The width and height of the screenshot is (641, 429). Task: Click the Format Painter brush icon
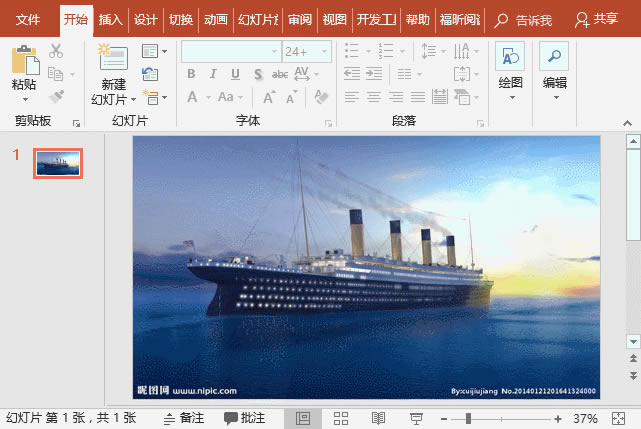point(56,97)
